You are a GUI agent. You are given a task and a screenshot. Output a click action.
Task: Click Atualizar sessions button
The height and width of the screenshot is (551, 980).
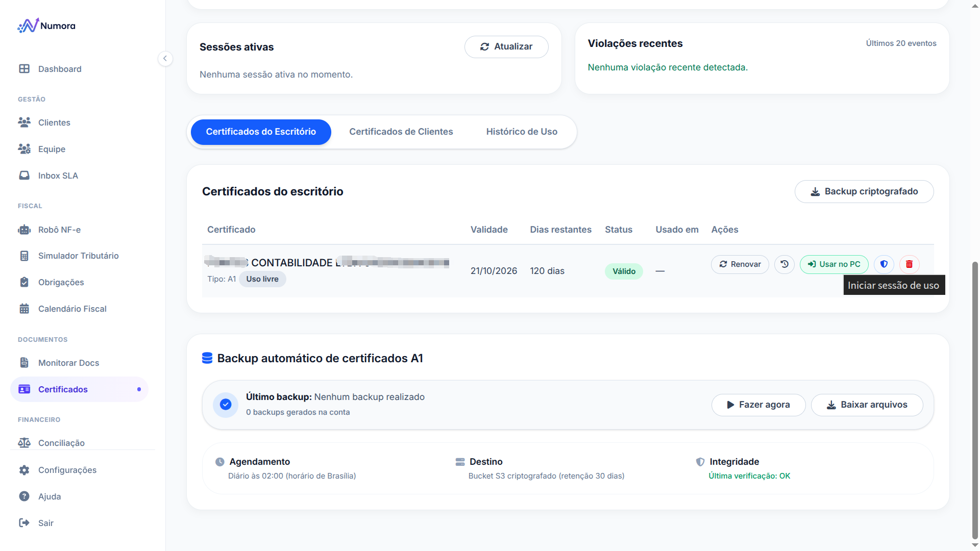coord(506,47)
